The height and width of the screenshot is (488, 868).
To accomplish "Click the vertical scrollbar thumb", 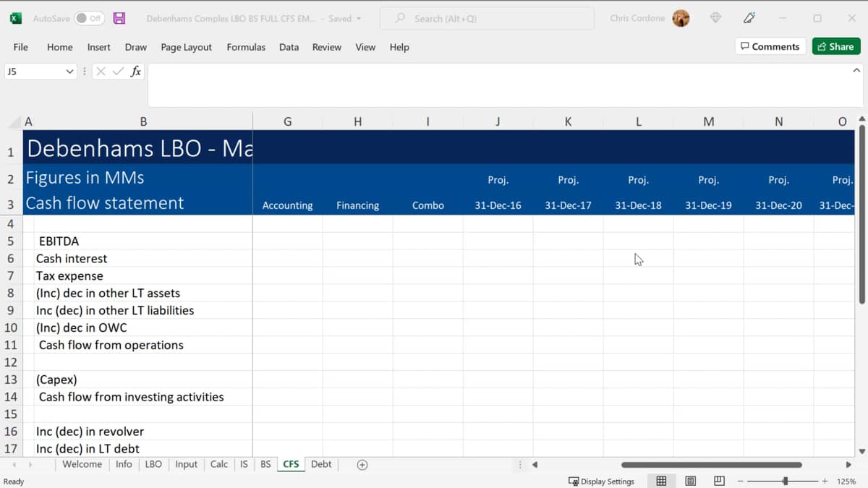I will (861, 215).
